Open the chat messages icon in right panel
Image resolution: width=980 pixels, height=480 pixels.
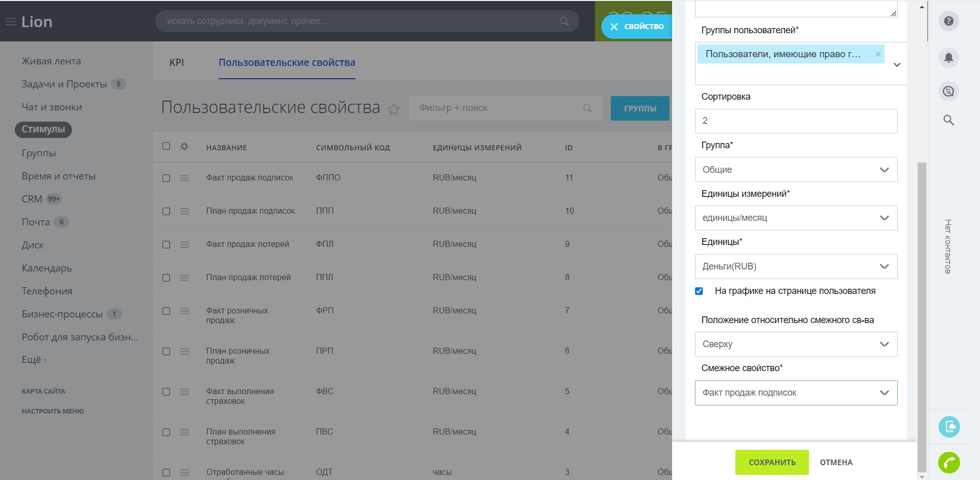click(x=948, y=92)
